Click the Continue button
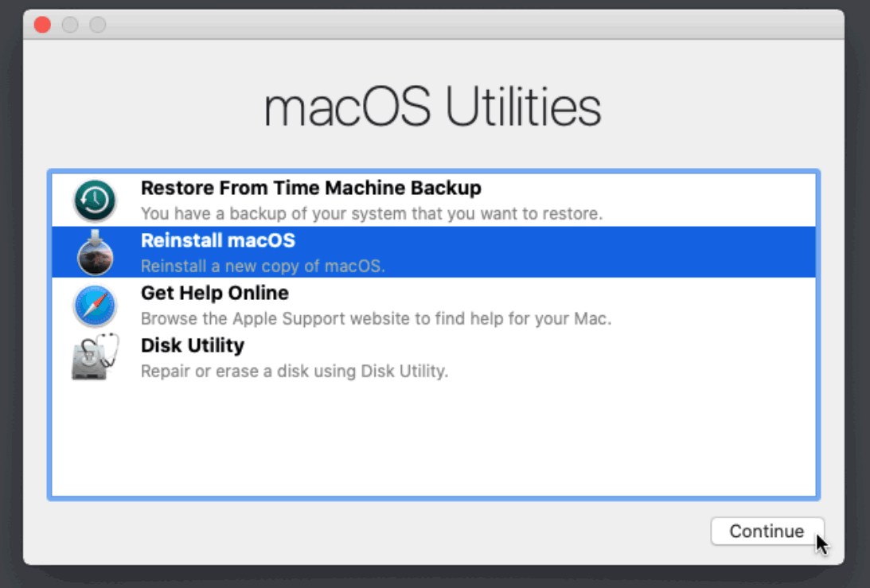 point(767,532)
